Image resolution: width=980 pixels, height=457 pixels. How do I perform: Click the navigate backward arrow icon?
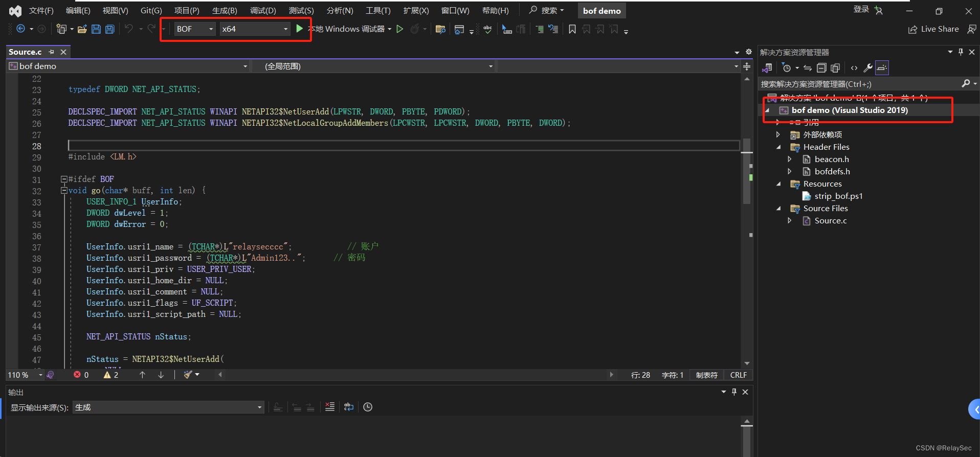20,29
